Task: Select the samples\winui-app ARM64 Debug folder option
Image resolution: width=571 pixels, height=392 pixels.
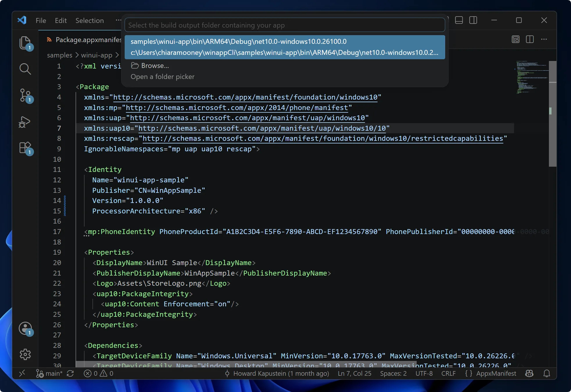Action: pos(285,47)
